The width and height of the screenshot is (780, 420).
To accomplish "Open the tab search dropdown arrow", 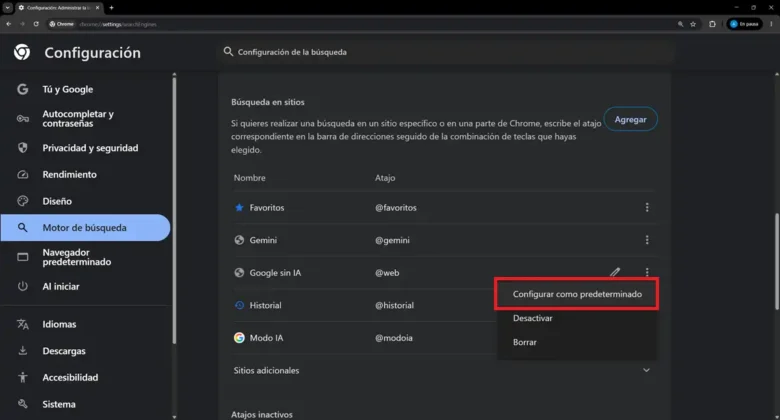I will pyautogui.click(x=7, y=7).
